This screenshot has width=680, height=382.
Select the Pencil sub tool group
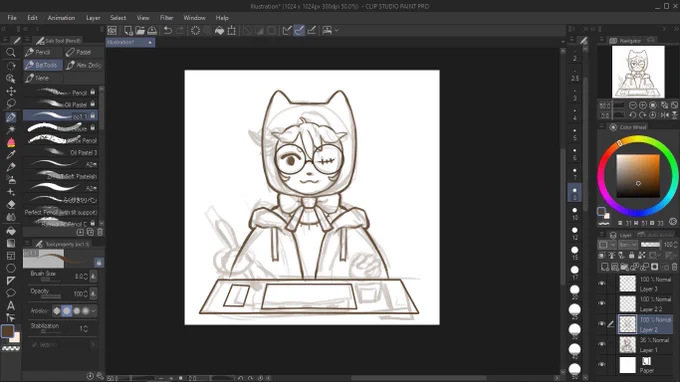[43, 52]
